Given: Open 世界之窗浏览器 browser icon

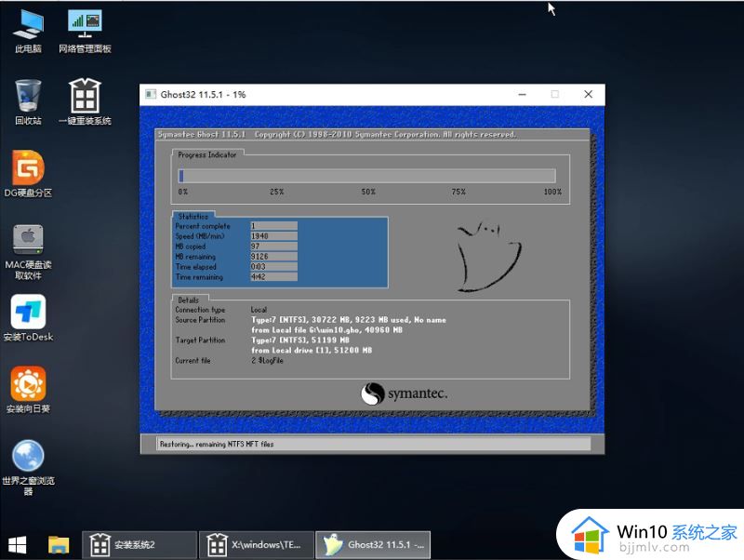Looking at the screenshot, I should coord(28,468).
